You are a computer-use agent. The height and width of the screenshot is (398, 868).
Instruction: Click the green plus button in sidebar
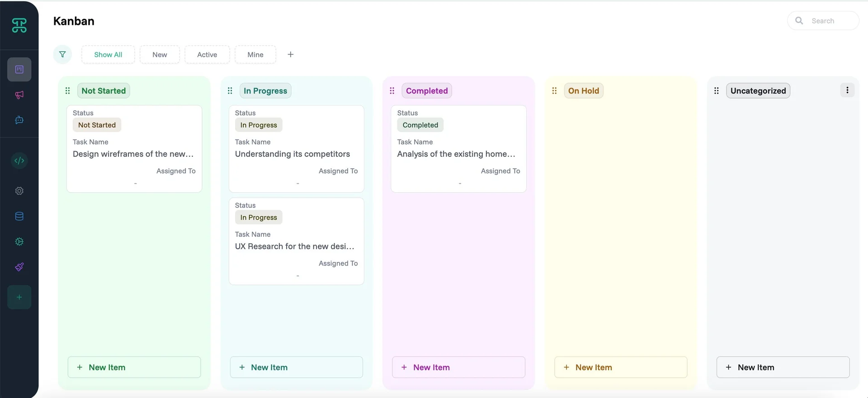pos(19,297)
